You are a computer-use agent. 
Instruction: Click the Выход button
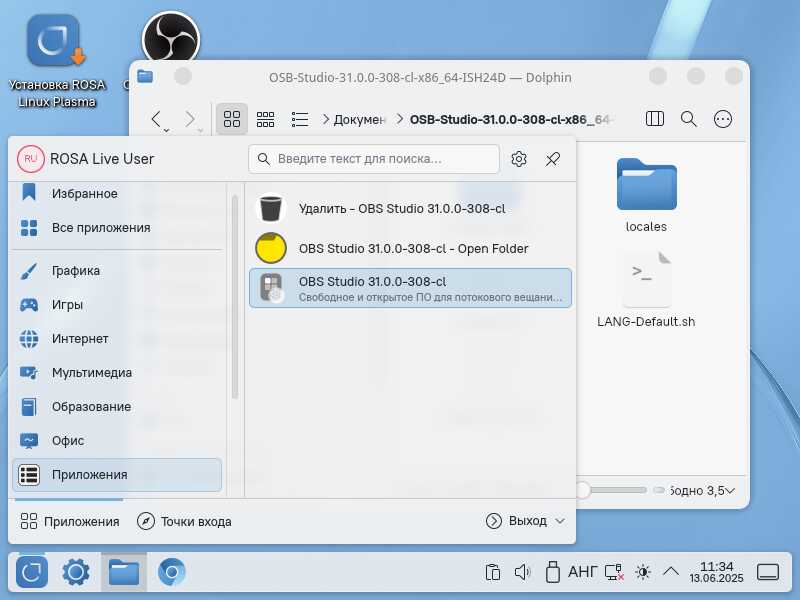[516, 521]
